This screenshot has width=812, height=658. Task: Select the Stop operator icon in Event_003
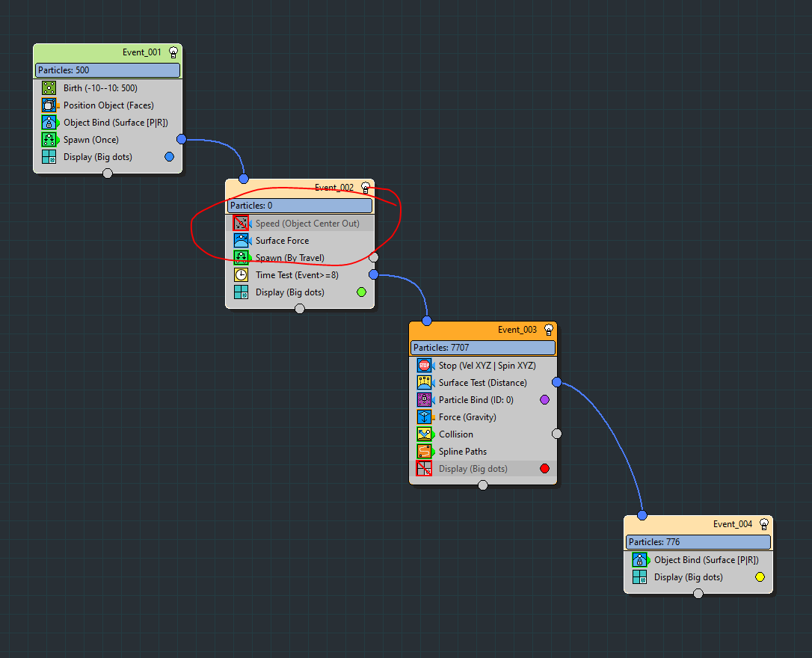click(424, 366)
